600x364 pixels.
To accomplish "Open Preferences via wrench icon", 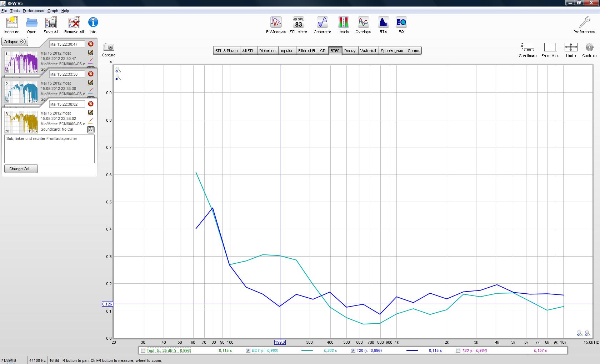I will pyautogui.click(x=584, y=25).
